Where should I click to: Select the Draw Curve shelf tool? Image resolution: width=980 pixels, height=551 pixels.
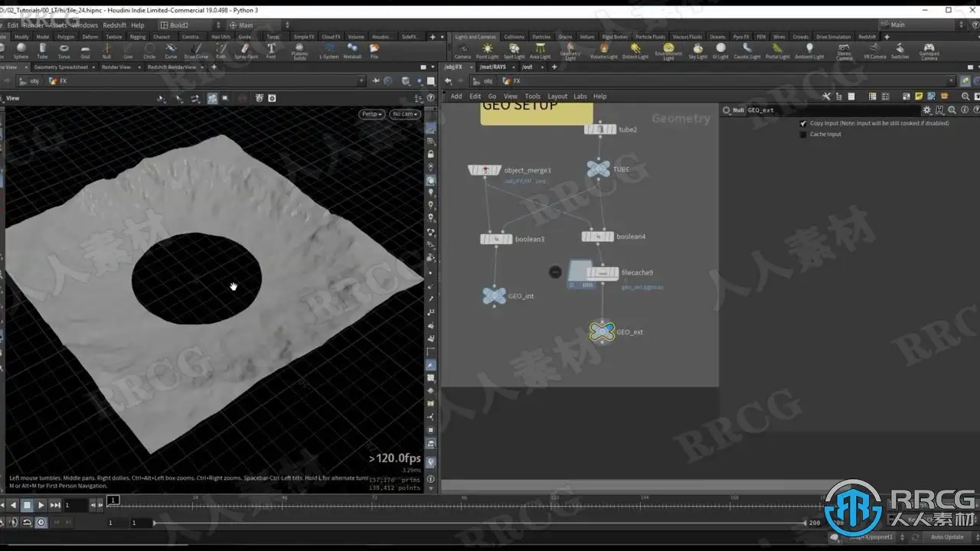pyautogui.click(x=196, y=51)
